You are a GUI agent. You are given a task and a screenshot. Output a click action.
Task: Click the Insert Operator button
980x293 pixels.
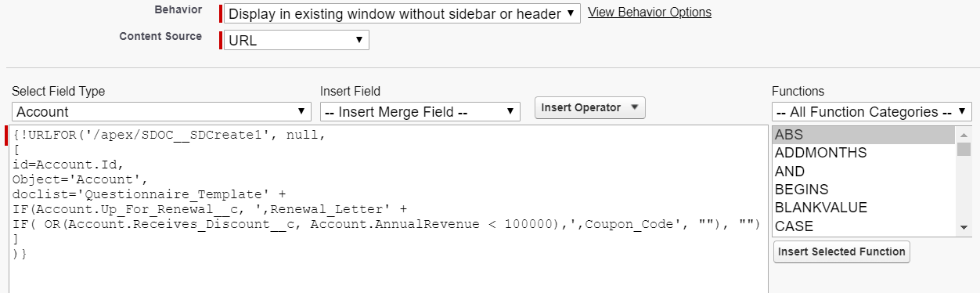[x=589, y=108]
